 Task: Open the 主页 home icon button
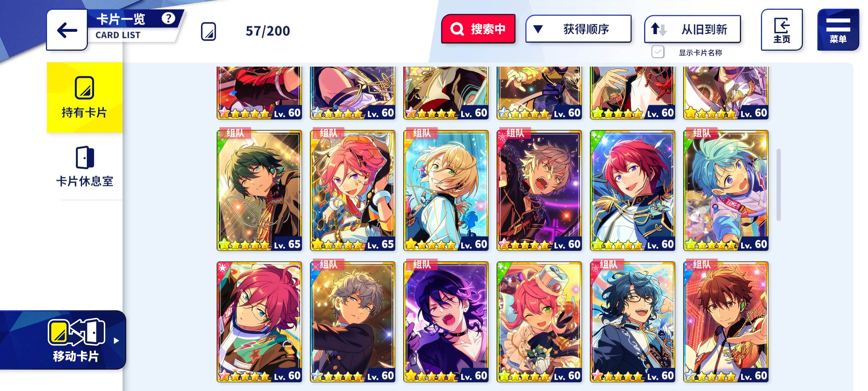click(782, 30)
